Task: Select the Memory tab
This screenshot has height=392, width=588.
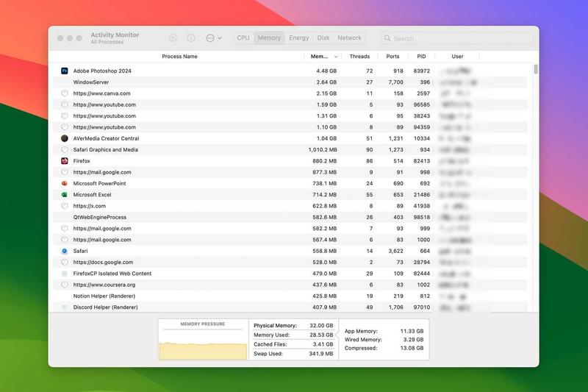Action: tap(269, 38)
